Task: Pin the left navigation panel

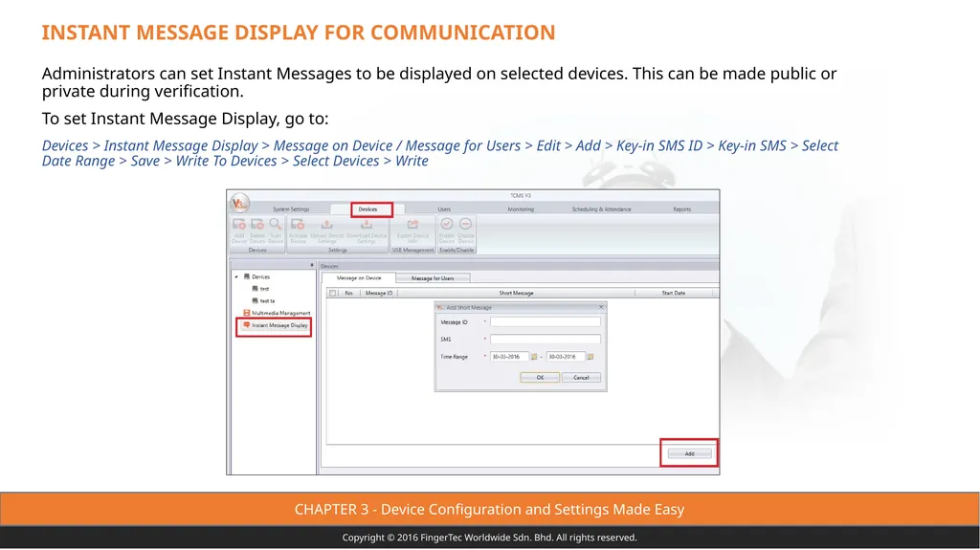Action: [312, 265]
